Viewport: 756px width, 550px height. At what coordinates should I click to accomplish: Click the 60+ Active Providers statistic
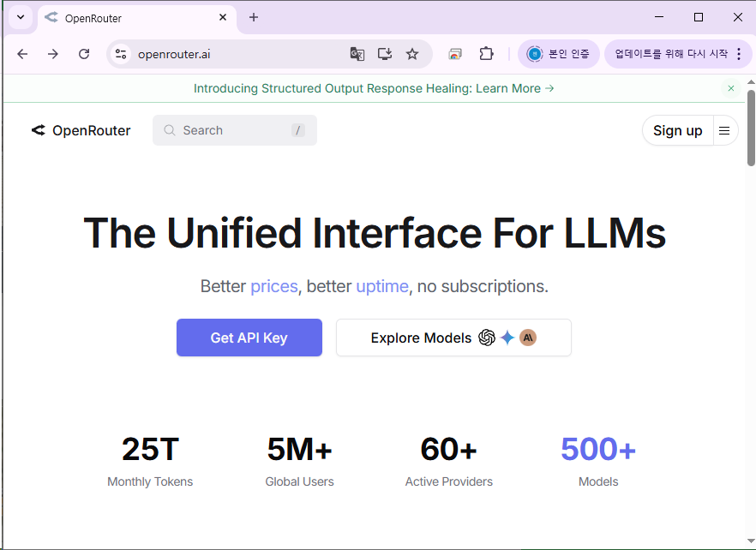click(449, 461)
